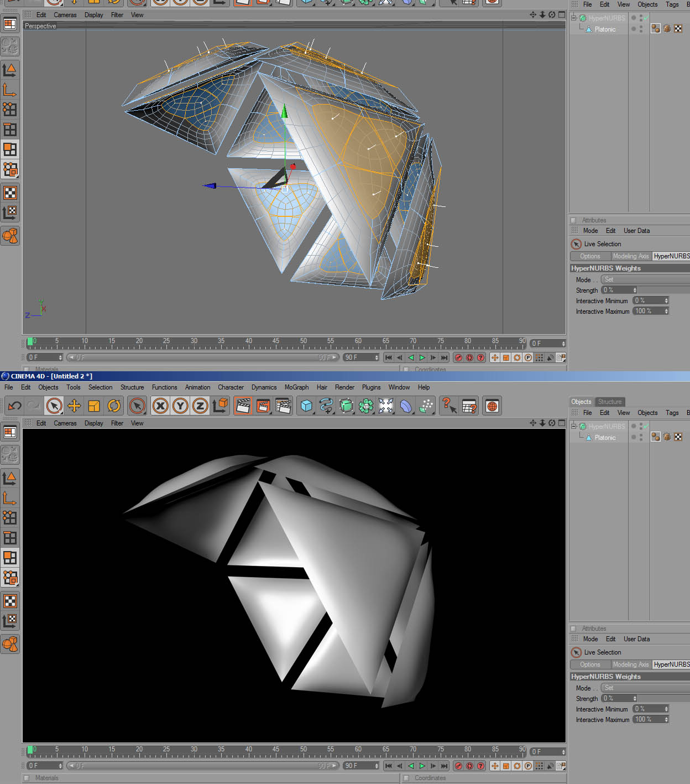Click viewport rotate-camera icon in rendered window
Screen dimensions: 690x784
pos(552,423)
